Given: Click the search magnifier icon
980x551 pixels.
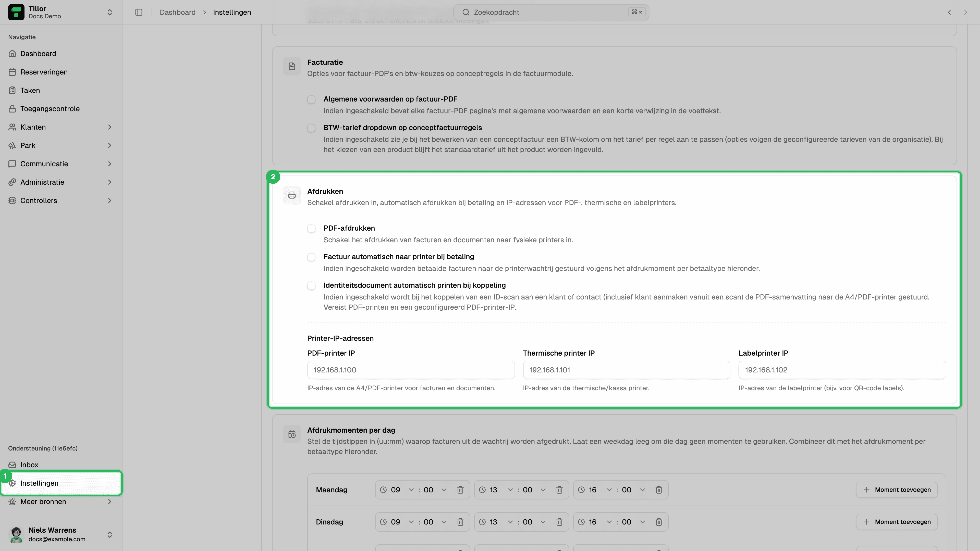Looking at the screenshot, I should coord(466,12).
